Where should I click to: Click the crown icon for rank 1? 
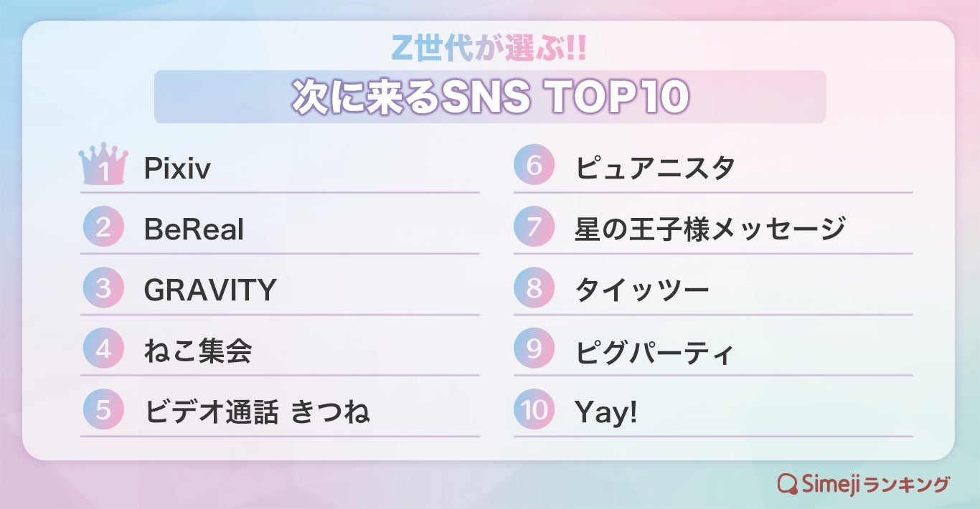(x=103, y=165)
